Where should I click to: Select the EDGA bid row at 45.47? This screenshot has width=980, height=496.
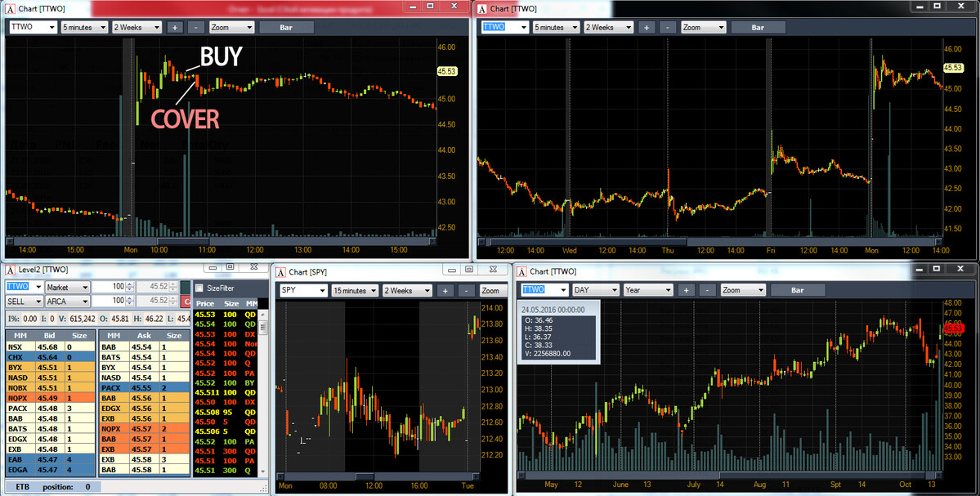[x=51, y=469]
